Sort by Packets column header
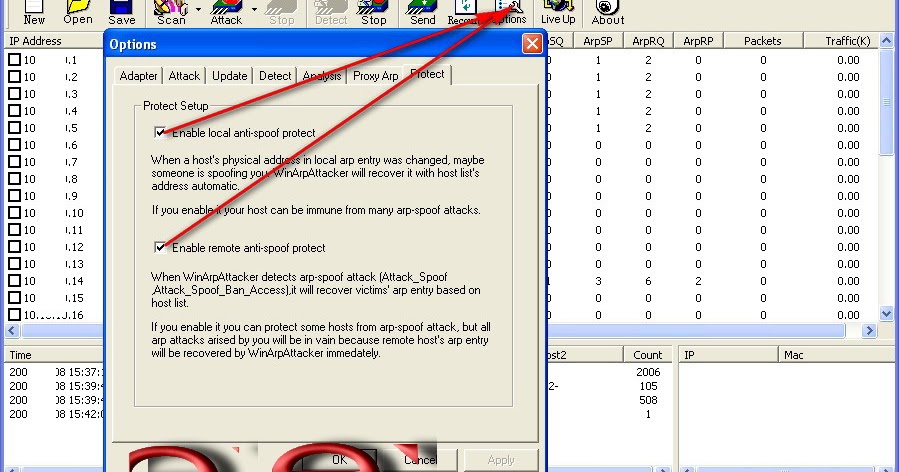Screen dimensions: 899x472 point(763,41)
